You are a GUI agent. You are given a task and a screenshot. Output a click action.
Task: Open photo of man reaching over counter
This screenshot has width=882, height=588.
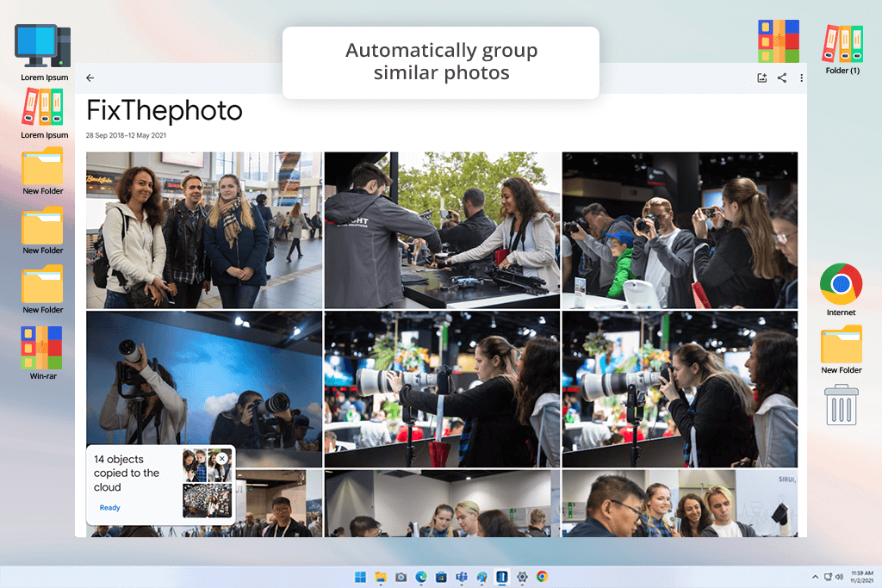click(442, 230)
